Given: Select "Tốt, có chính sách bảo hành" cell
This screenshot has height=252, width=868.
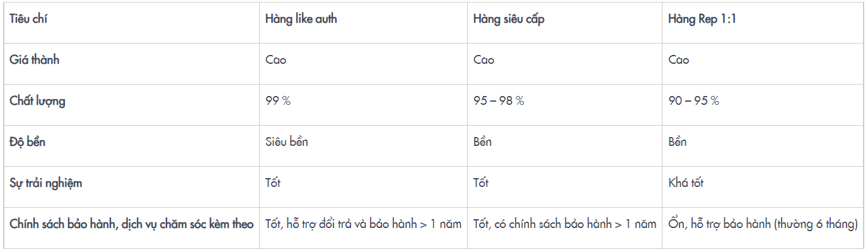Looking at the screenshot, I should (565, 224).
